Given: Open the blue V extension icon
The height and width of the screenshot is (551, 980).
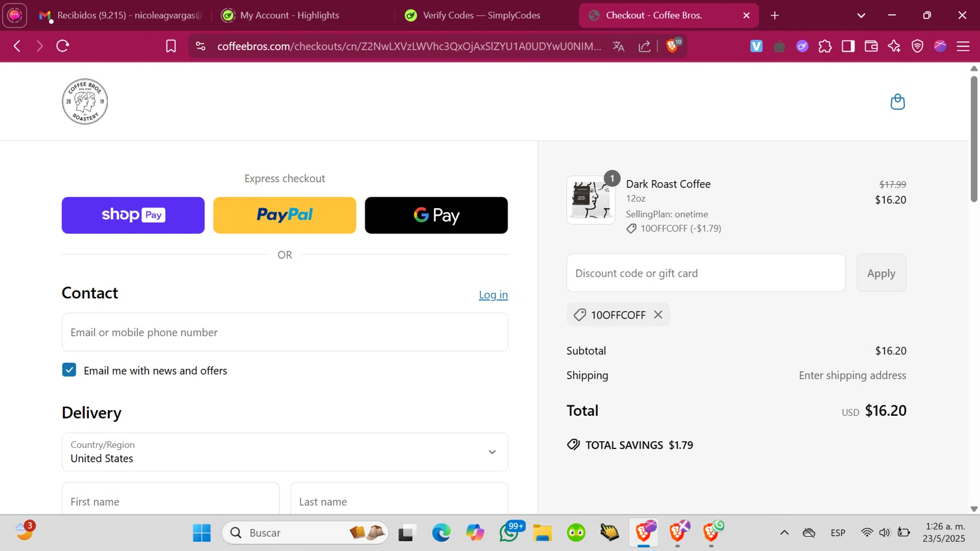Looking at the screenshot, I should point(757,46).
